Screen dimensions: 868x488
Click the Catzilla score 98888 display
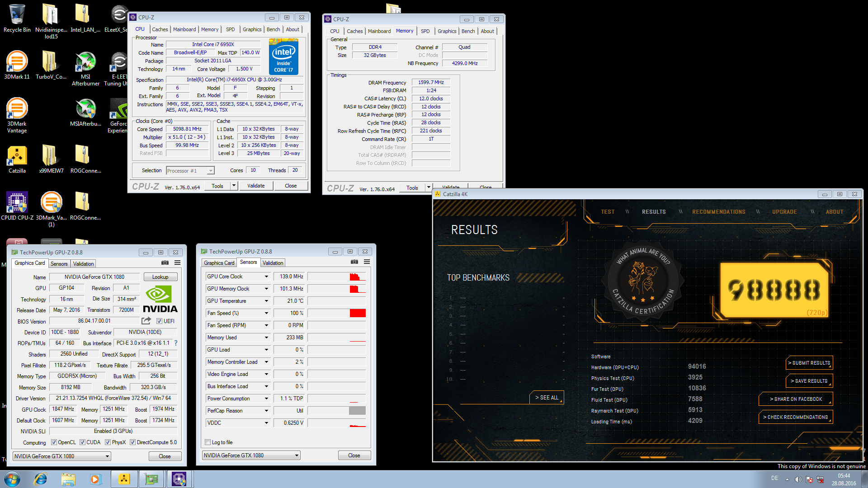click(x=775, y=290)
